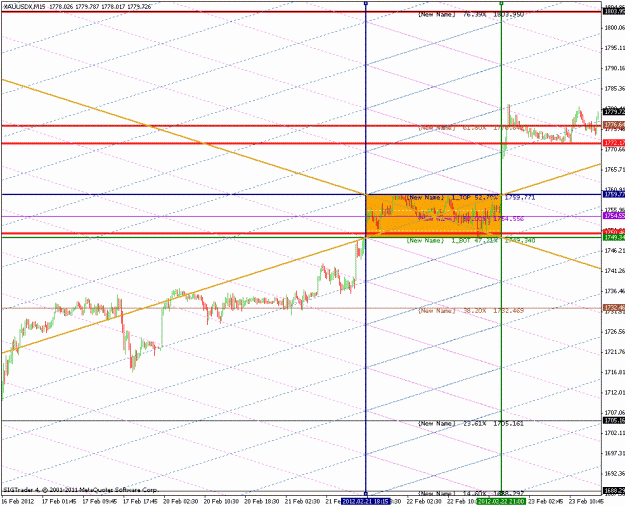This screenshot has width=625, height=506.
Task: Select the orange shaded rectangle object
Action: [x=433, y=216]
